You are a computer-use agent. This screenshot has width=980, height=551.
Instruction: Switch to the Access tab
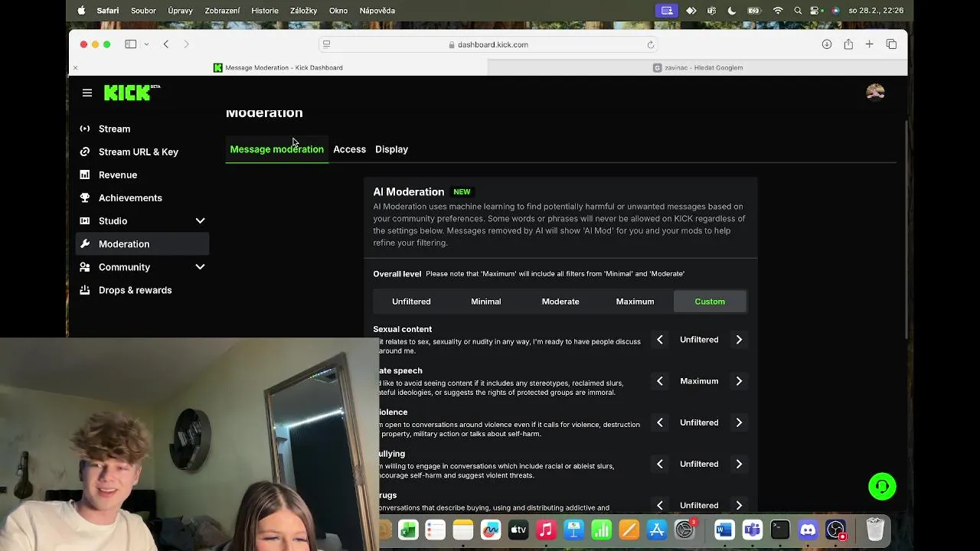tap(349, 149)
